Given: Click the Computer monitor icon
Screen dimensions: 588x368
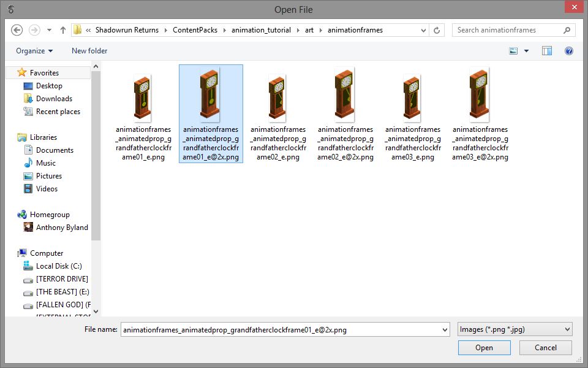Looking at the screenshot, I should click(x=22, y=253).
